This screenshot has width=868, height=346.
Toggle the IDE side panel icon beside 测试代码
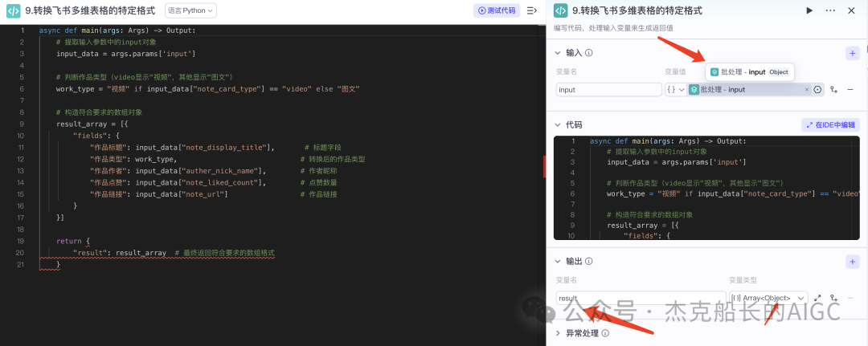[532, 10]
